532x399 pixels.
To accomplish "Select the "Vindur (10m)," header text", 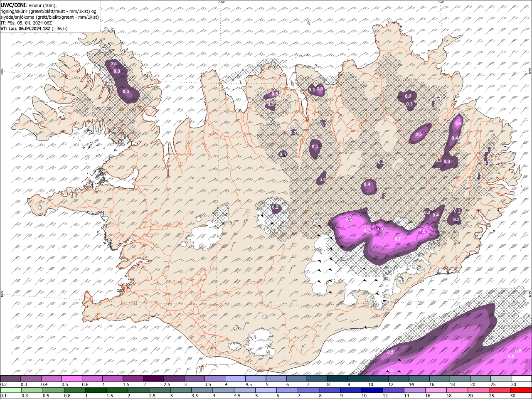I will [x=42, y=5].
